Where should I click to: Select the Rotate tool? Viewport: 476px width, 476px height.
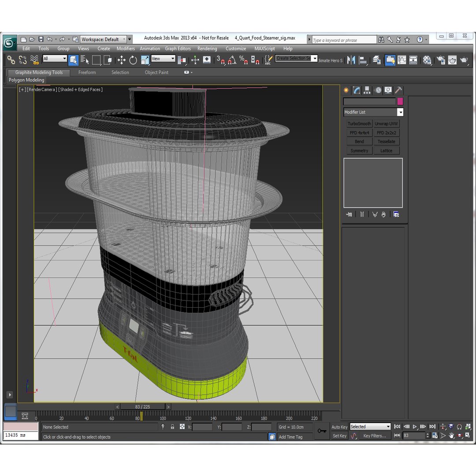click(133, 60)
